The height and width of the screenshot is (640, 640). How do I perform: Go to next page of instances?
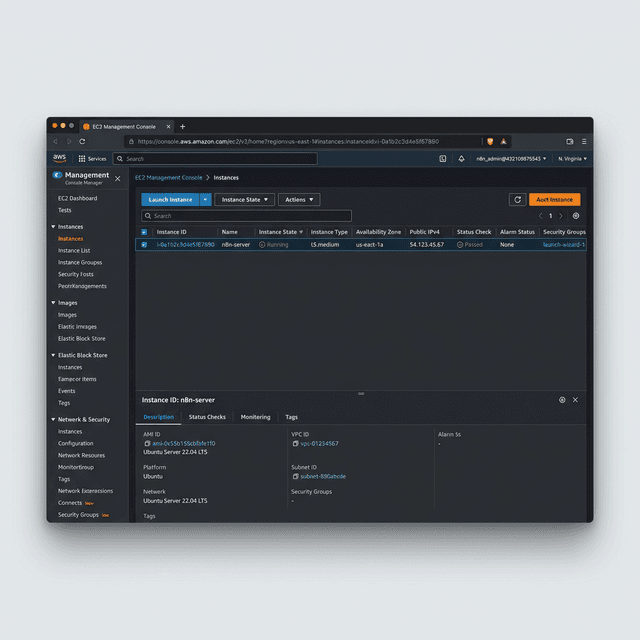(x=561, y=216)
